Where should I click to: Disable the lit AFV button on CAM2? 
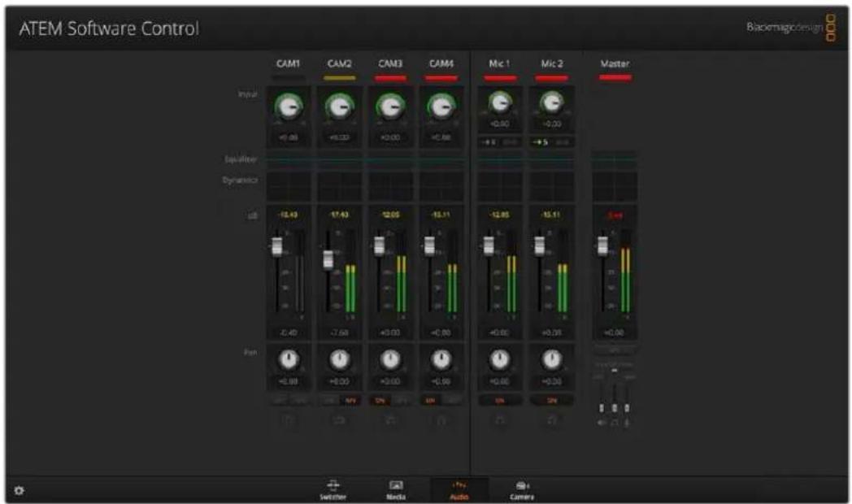(x=350, y=400)
